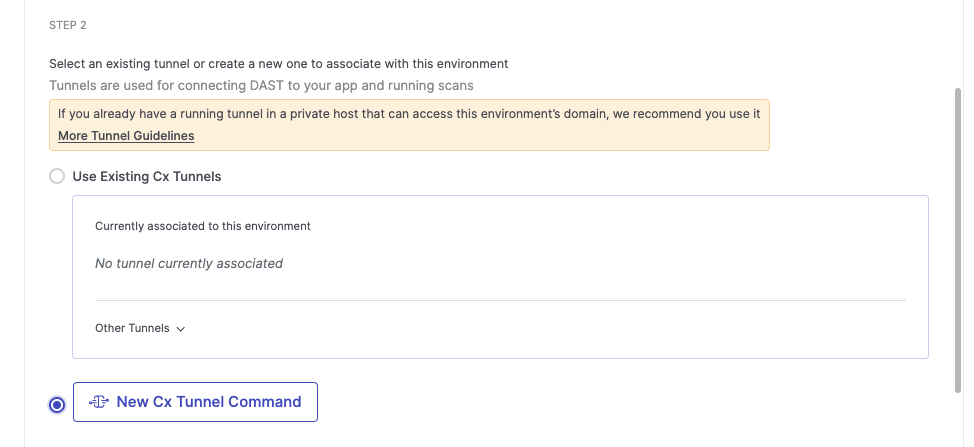Click the 'Select an existing tunnel' instruction text
Image resolution: width=974 pixels, height=447 pixels.
278,63
